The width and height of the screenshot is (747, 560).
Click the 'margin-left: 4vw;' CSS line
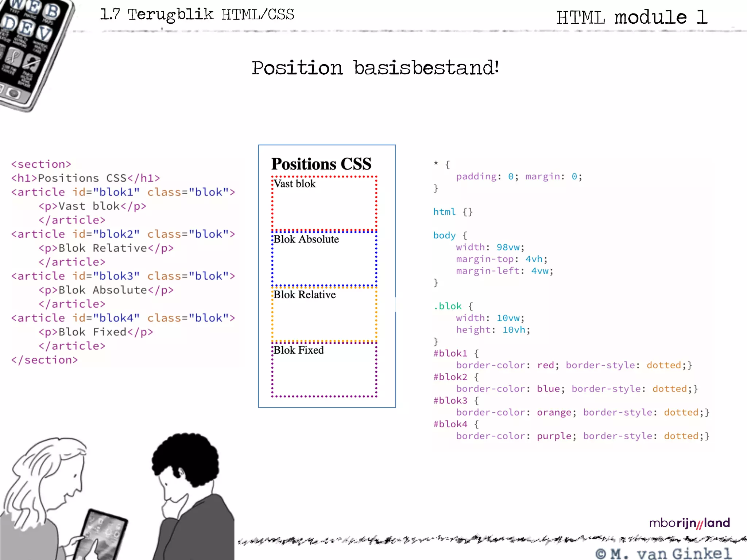click(x=505, y=271)
